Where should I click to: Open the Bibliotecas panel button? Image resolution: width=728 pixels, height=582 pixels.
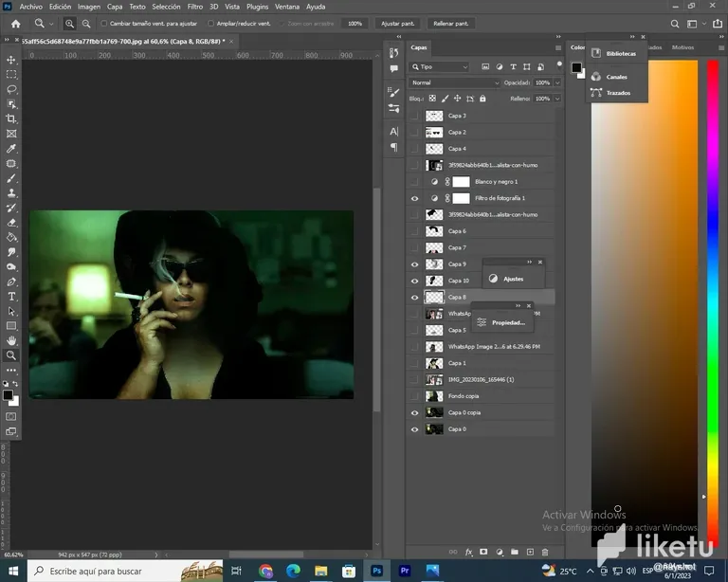(614, 53)
